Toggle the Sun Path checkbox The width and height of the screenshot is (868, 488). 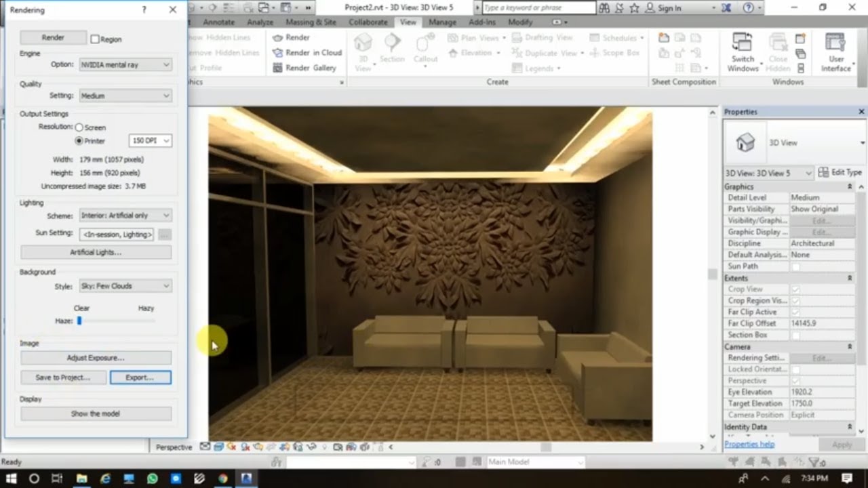pos(795,266)
